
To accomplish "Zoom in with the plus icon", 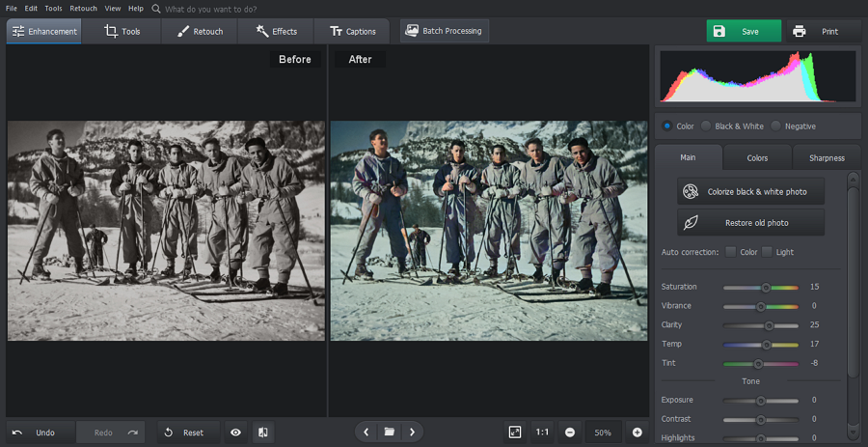I will [x=637, y=433].
